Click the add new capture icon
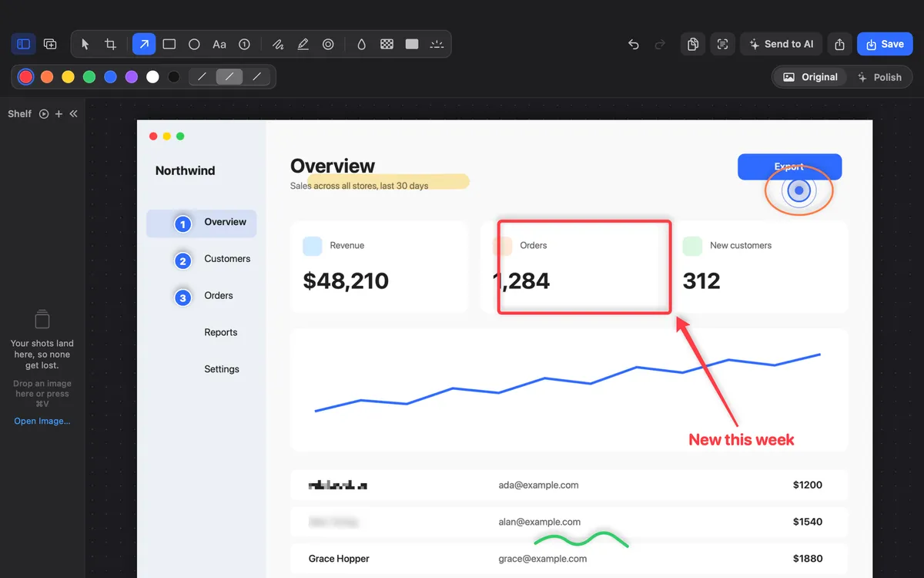The height and width of the screenshot is (578, 924). (x=50, y=44)
